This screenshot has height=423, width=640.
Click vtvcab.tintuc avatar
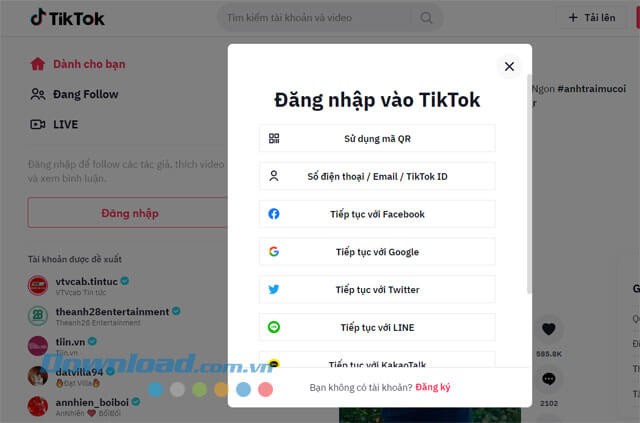(x=38, y=285)
